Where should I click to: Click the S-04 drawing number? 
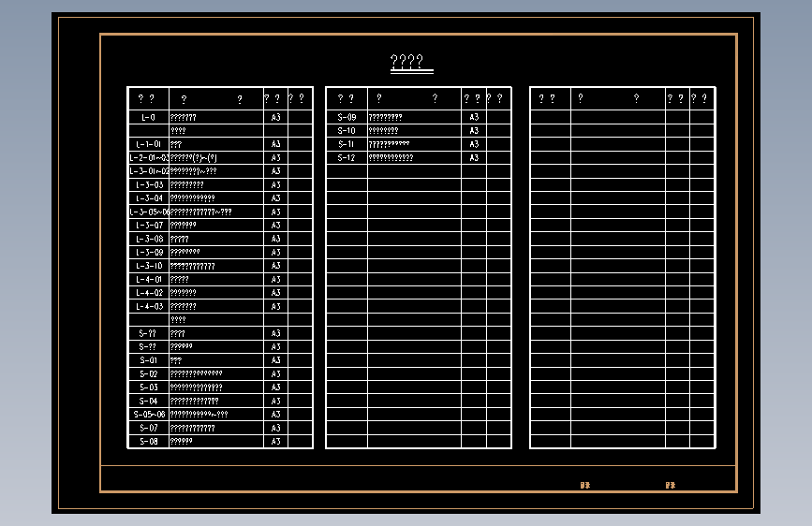[148, 401]
